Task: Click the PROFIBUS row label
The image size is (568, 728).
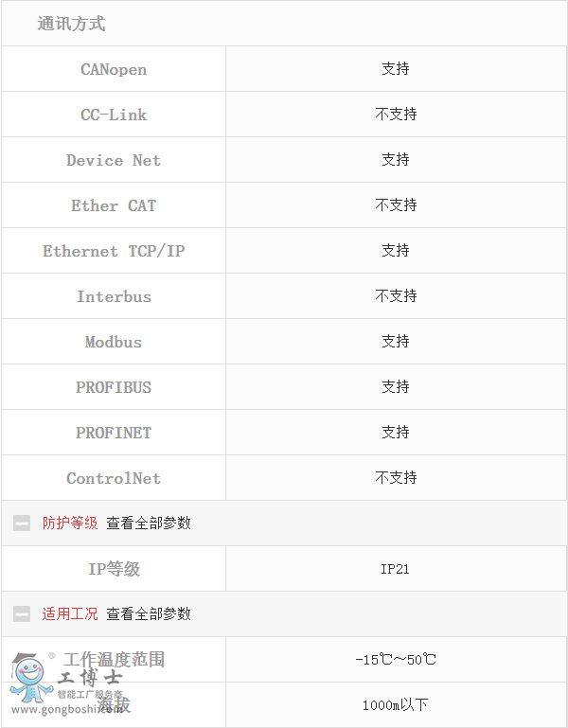Action: point(114,387)
